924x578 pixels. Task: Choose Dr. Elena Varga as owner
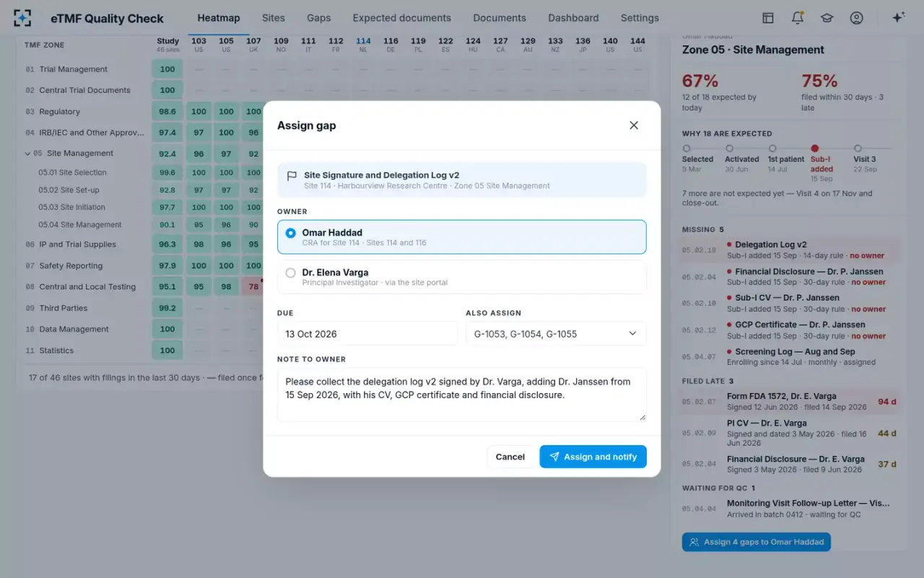coord(462,277)
